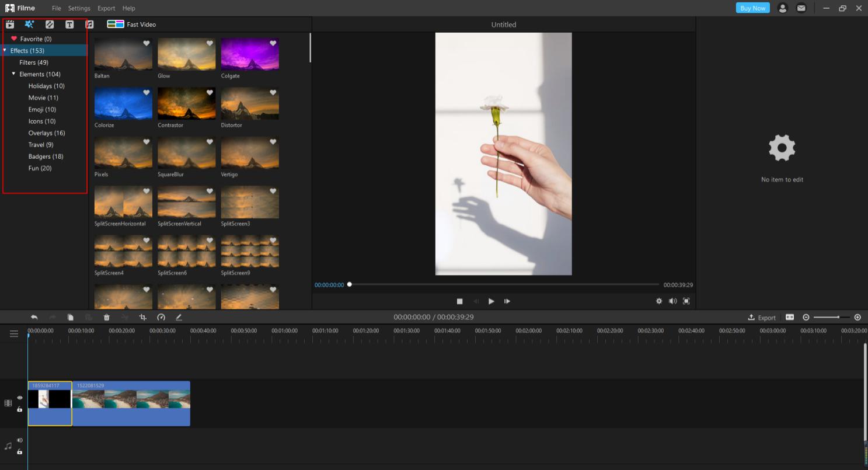Open the Settings menu
The width and height of the screenshot is (868, 470).
click(x=79, y=8)
